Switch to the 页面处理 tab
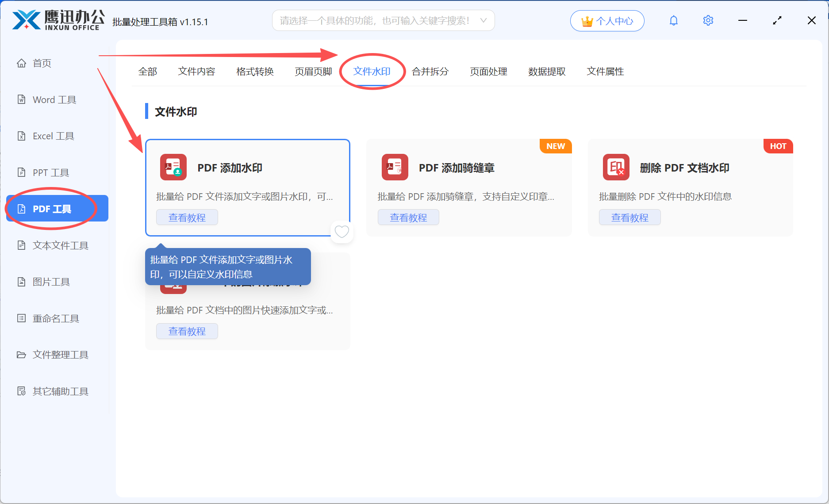Image resolution: width=829 pixels, height=504 pixels. (488, 72)
